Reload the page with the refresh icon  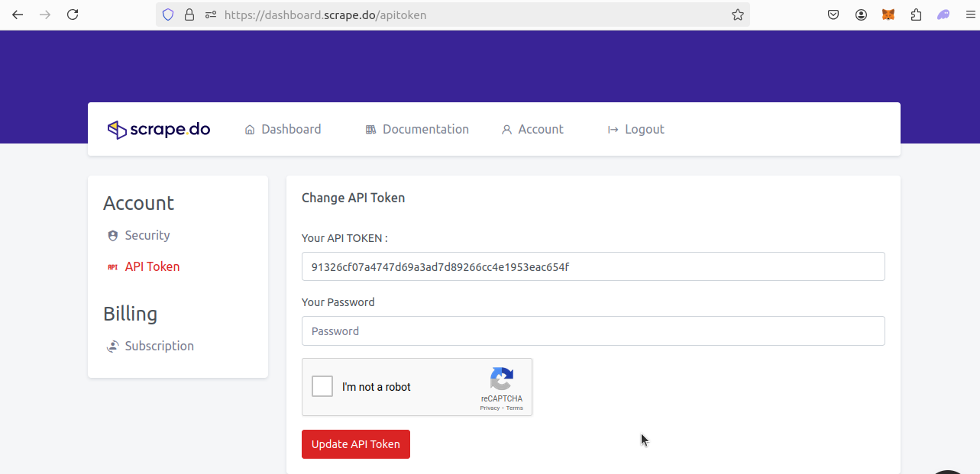click(x=73, y=15)
